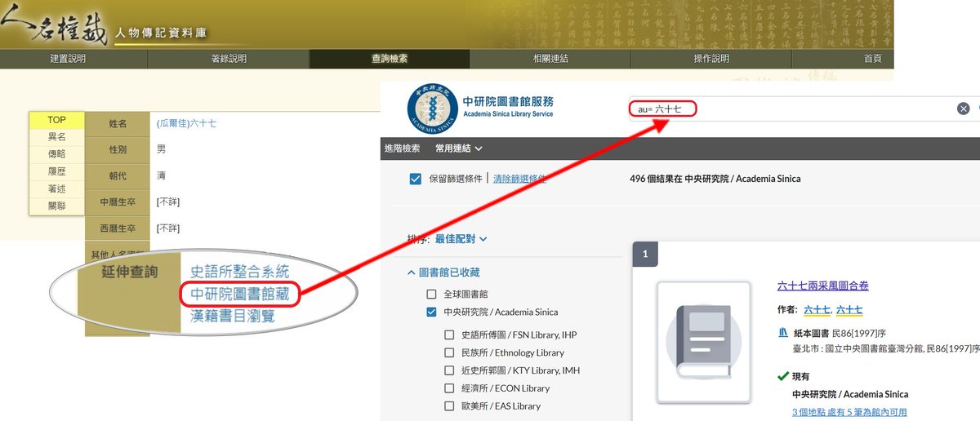Open the 常用連結 dropdown menu
The width and height of the screenshot is (980, 421).
point(458,148)
